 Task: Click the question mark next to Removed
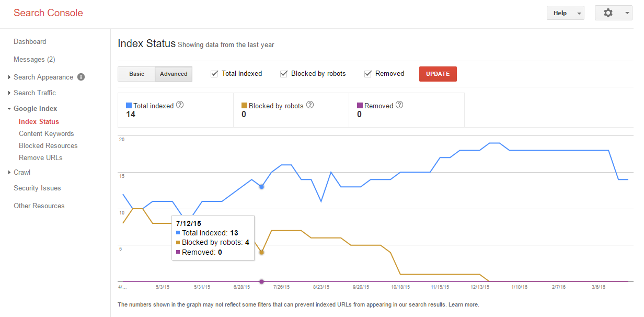click(399, 105)
